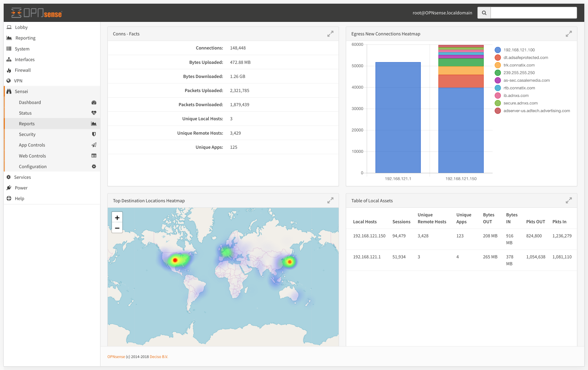The image size is (588, 370).
Task: Click the search magnifier icon in header
Action: [484, 13]
